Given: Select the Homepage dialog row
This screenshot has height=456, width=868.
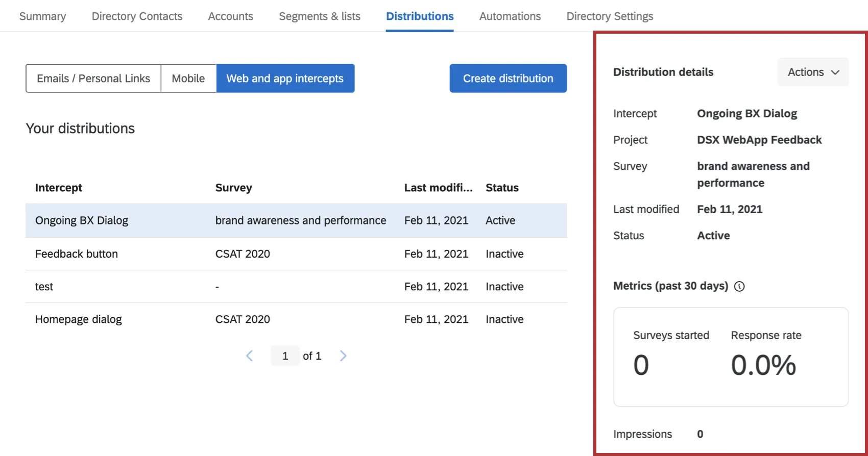Looking at the screenshot, I should coord(79,319).
